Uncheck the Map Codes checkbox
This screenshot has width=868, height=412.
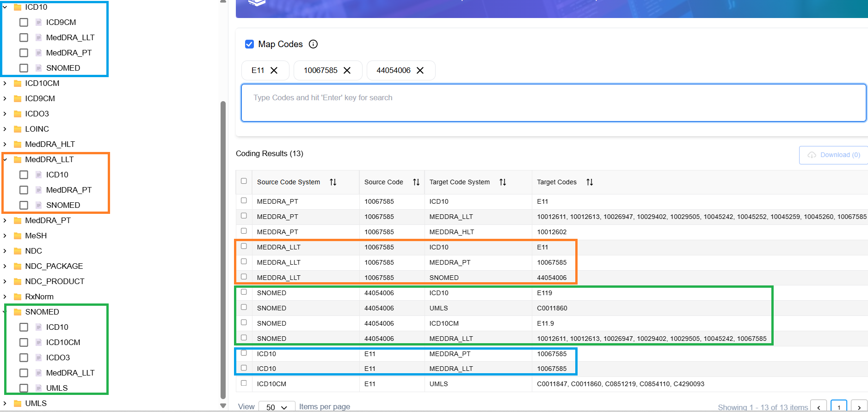[249, 44]
